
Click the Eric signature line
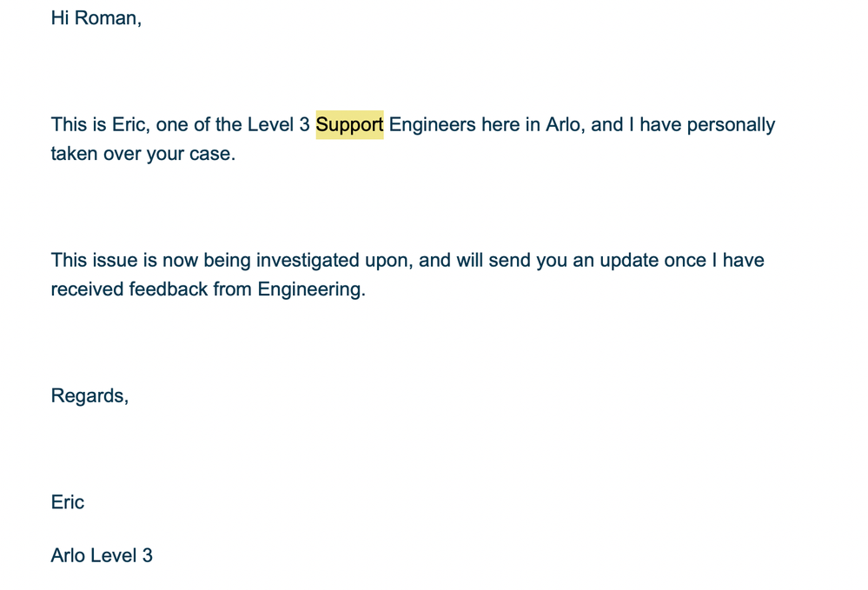coord(68,502)
